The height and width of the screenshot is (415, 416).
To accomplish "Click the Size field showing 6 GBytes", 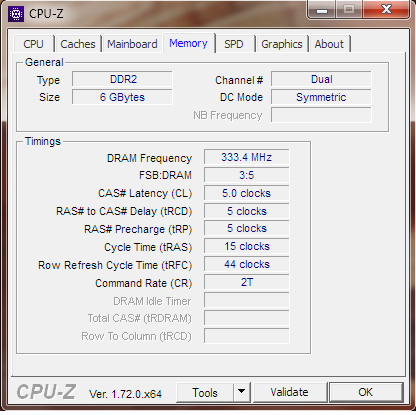I will pyautogui.click(x=122, y=97).
